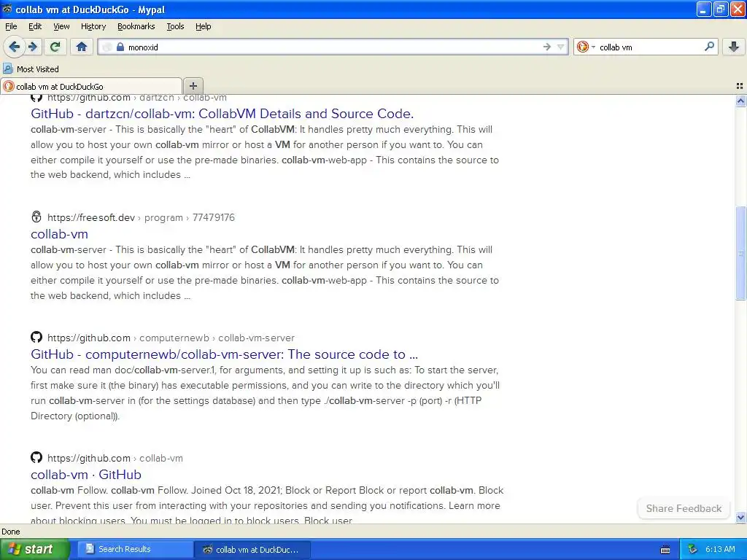Open the Bookmarks menu
This screenshot has width=747, height=560.
click(x=136, y=26)
